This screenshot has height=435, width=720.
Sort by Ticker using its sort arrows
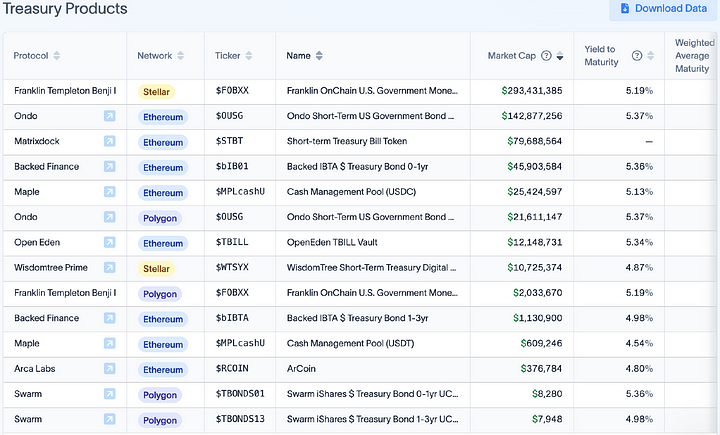pyautogui.click(x=249, y=56)
